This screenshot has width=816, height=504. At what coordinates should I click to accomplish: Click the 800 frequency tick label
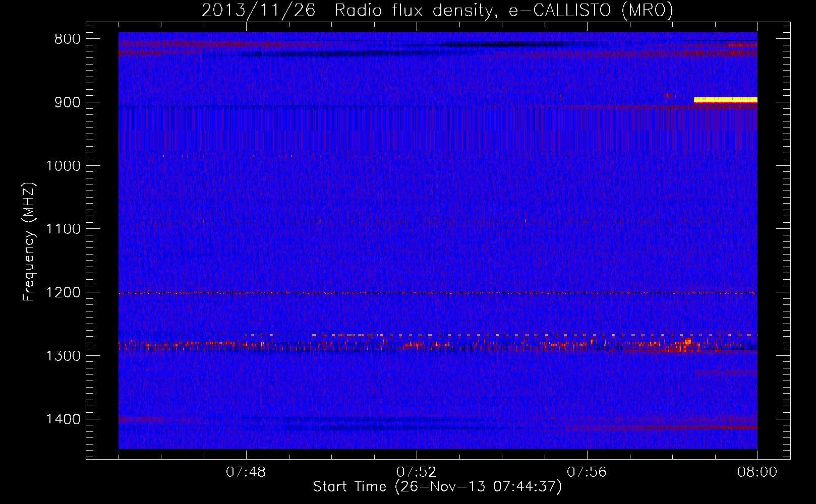tap(68, 39)
